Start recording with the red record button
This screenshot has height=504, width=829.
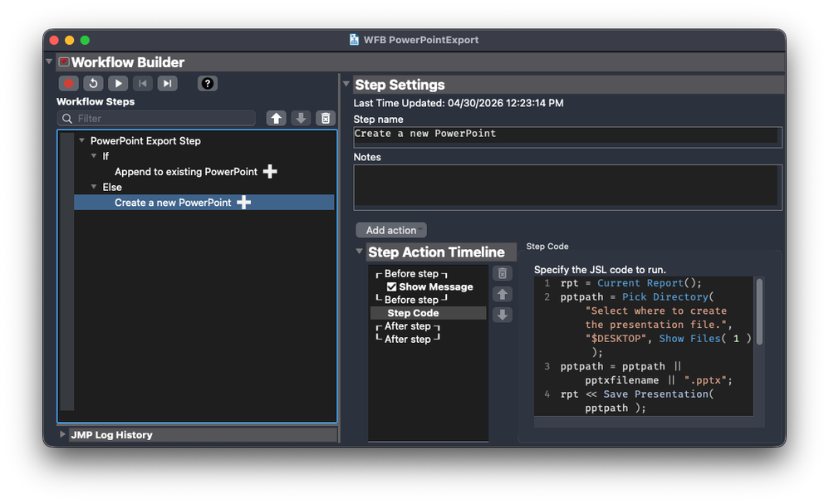69,84
